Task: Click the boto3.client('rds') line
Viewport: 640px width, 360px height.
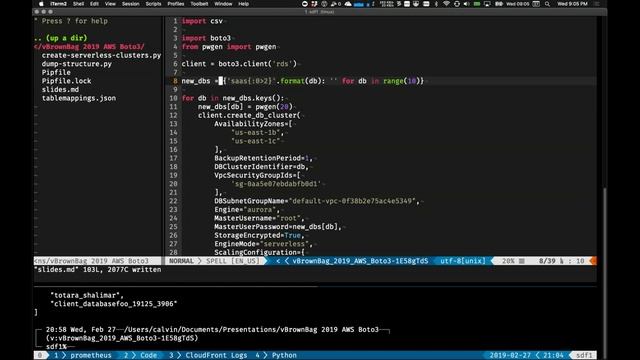Action: [239, 64]
